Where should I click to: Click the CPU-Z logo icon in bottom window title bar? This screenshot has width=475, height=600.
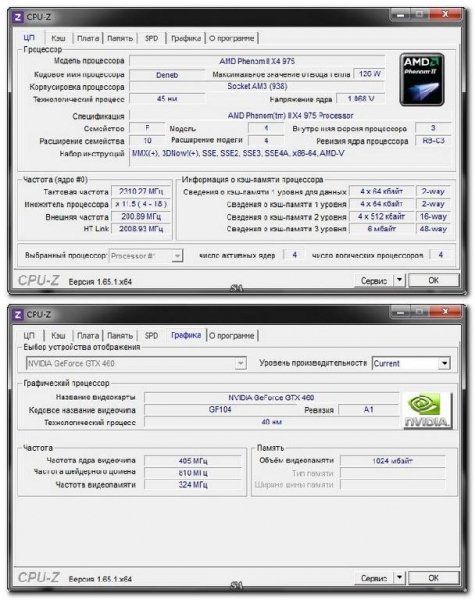click(18, 315)
